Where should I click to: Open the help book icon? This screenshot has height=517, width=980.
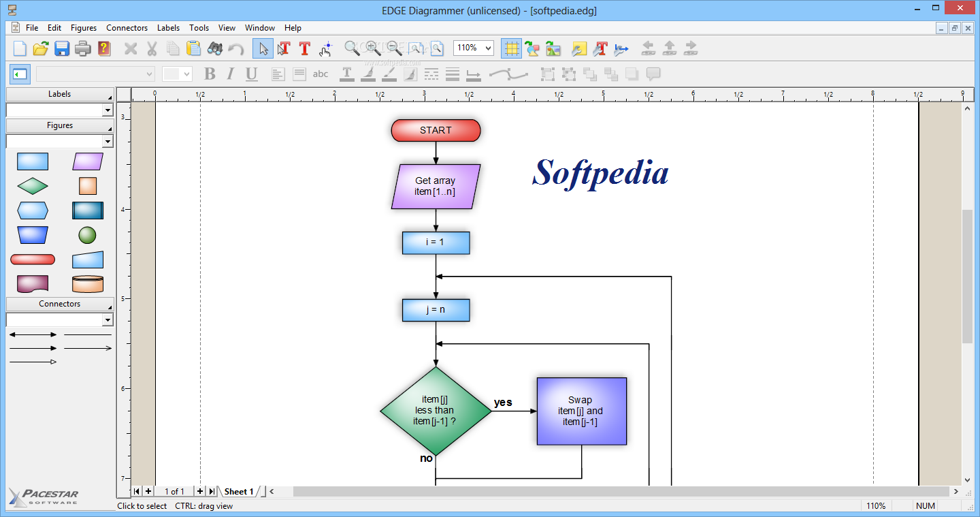pyautogui.click(x=104, y=48)
